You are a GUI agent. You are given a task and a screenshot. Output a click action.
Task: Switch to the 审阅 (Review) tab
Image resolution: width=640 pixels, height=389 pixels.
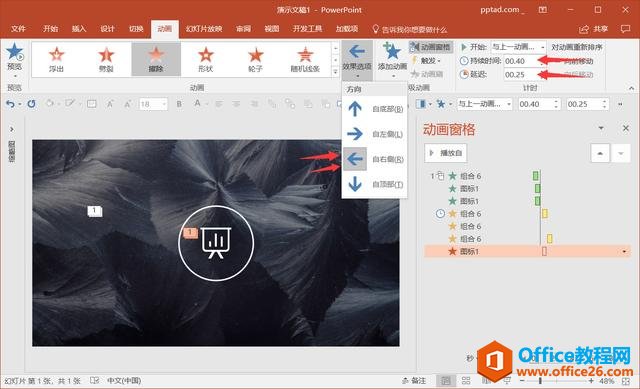(x=244, y=29)
